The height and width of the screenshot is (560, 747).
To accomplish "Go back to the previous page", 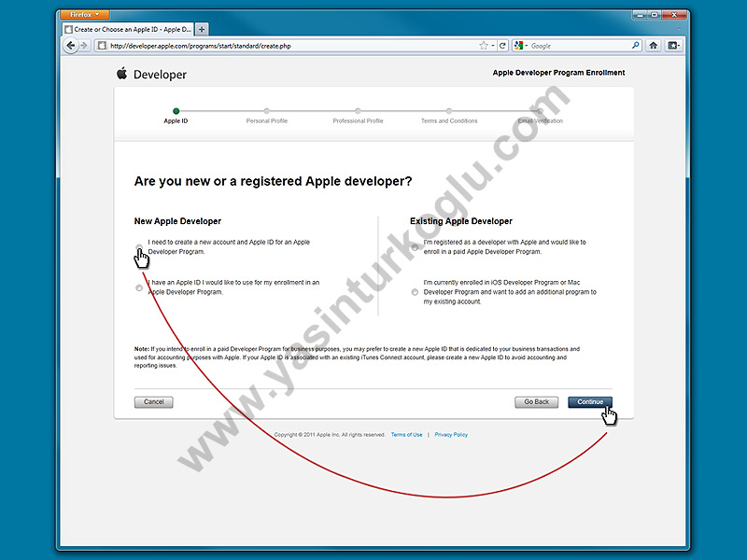I will point(71,46).
